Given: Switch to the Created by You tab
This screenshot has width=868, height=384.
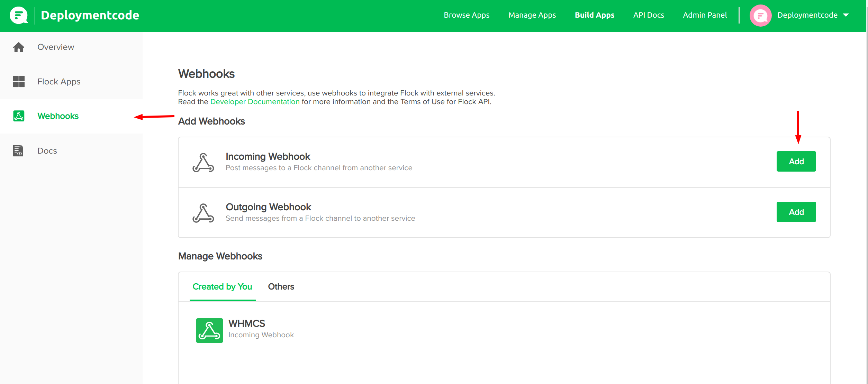Looking at the screenshot, I should coord(222,287).
